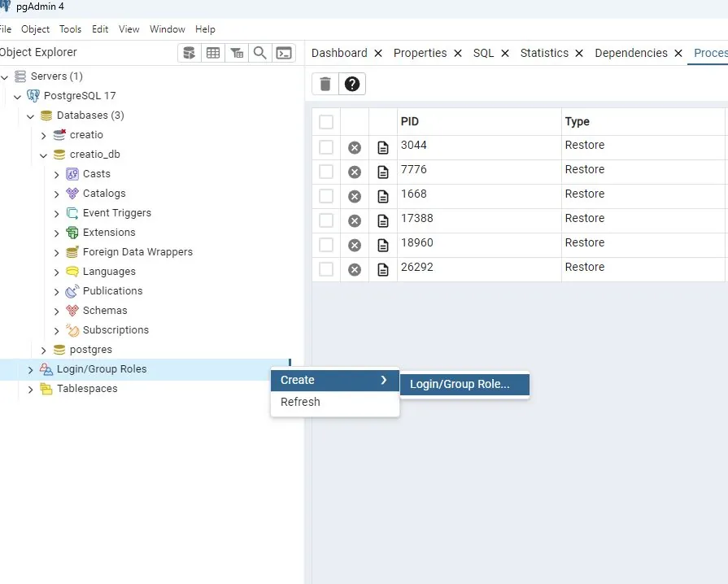This screenshot has width=728, height=584.
Task: Select the Login/Group Role... submenu item
Action: [464, 385]
